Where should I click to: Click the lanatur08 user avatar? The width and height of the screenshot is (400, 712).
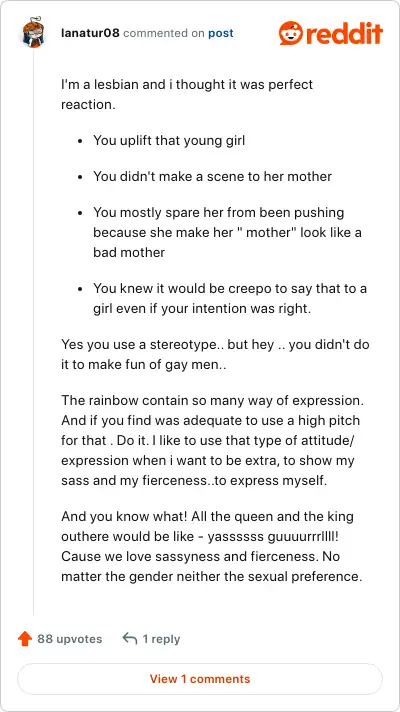33,33
